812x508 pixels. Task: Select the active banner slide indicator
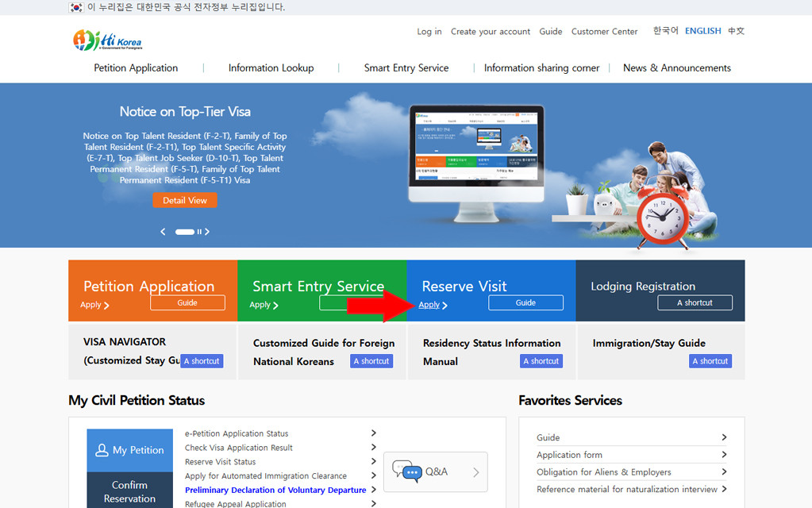[185, 232]
